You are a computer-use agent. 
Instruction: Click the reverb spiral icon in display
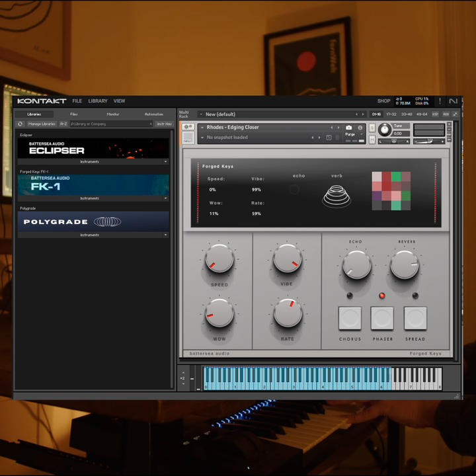click(x=337, y=196)
